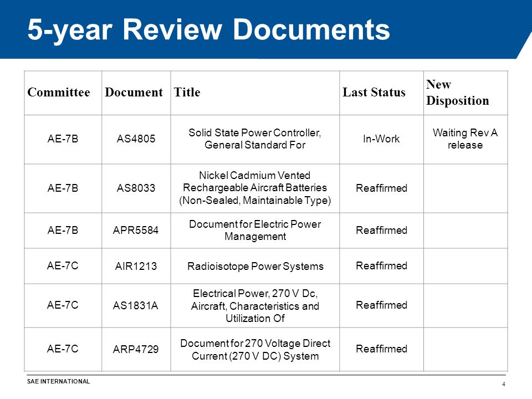Image resolution: width=532 pixels, height=399 pixels.
Task: Select document number "AS4805"
Action: 136,139
